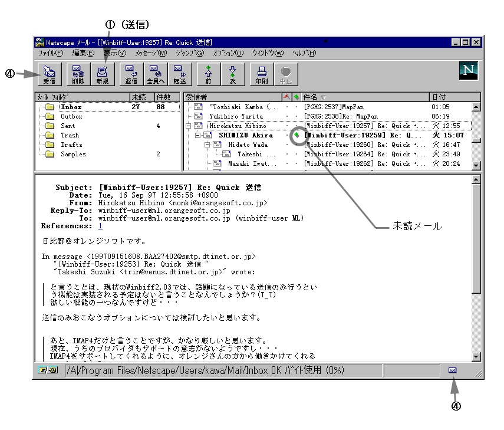Select the Trash folder icon
This screenshot has width=504, height=430.
(x=50, y=136)
